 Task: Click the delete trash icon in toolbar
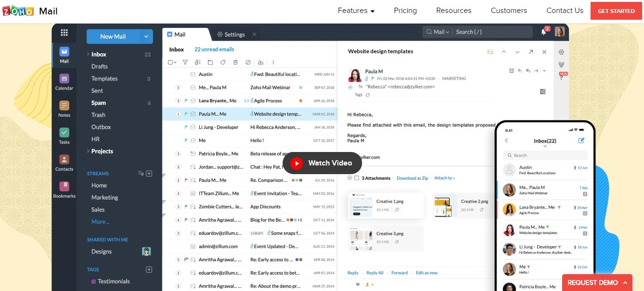click(235, 63)
